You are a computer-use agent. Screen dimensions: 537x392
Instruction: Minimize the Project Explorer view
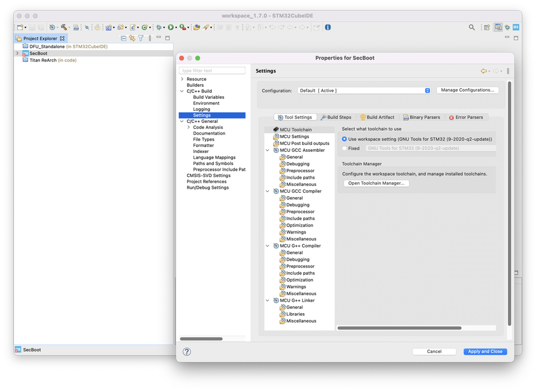point(159,38)
